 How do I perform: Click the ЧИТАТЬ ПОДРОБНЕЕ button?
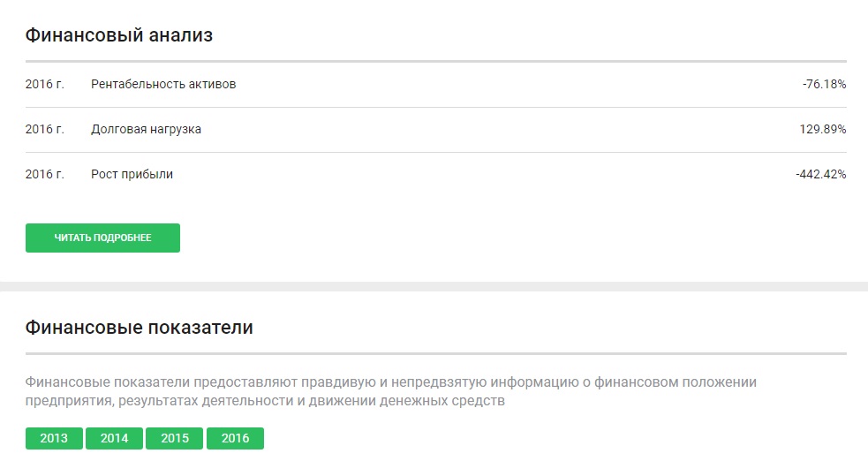click(x=102, y=238)
